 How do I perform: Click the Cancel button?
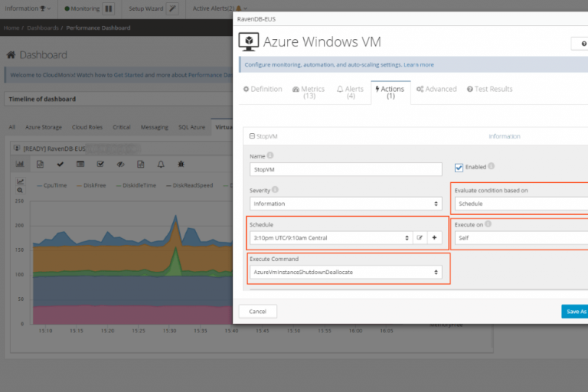tap(257, 312)
